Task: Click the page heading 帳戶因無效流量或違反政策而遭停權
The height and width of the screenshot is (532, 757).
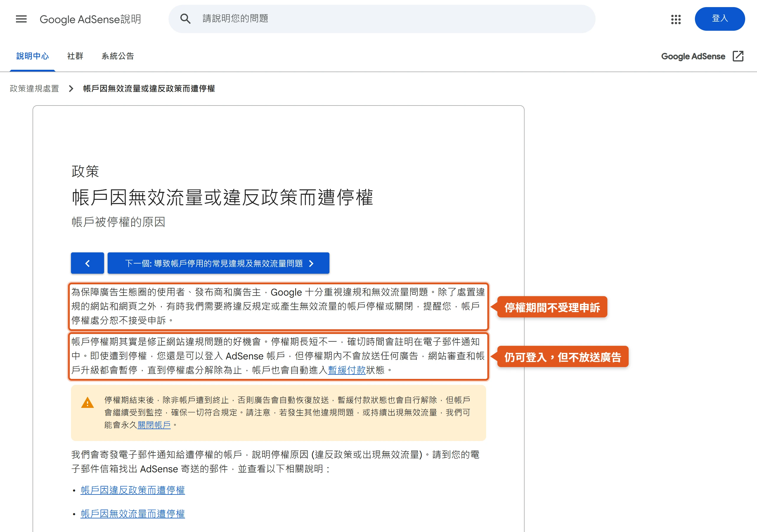Action: coord(223,197)
